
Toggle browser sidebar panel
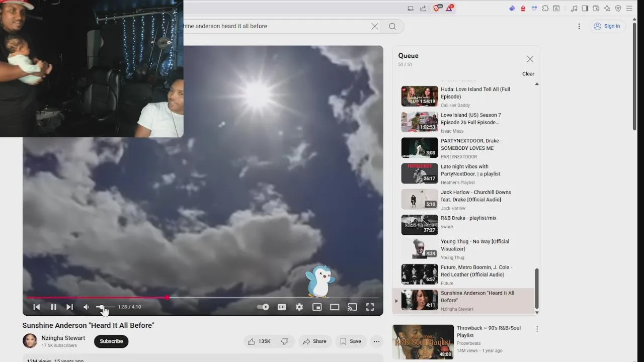tap(585, 8)
